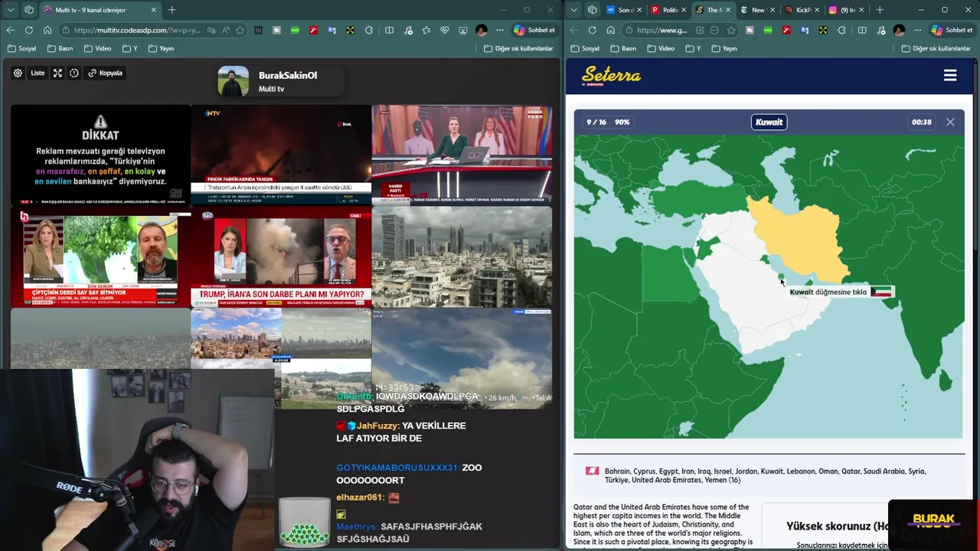
Task: Open Diğer sık kullanılanlar in Multi tv window
Action: tap(518, 48)
